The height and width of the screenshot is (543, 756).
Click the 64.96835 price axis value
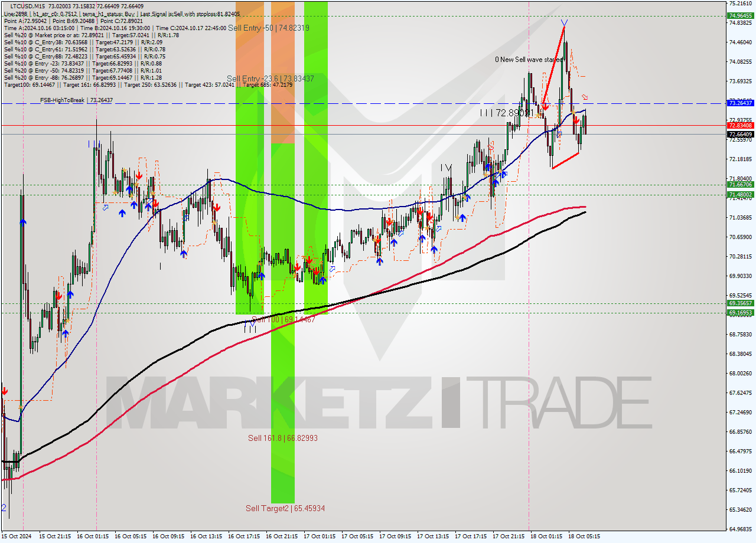coord(741,529)
